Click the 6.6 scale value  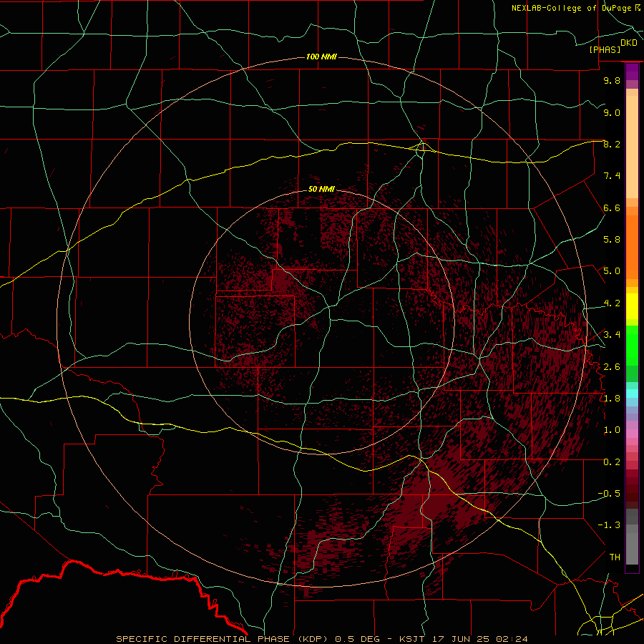pyautogui.click(x=612, y=208)
